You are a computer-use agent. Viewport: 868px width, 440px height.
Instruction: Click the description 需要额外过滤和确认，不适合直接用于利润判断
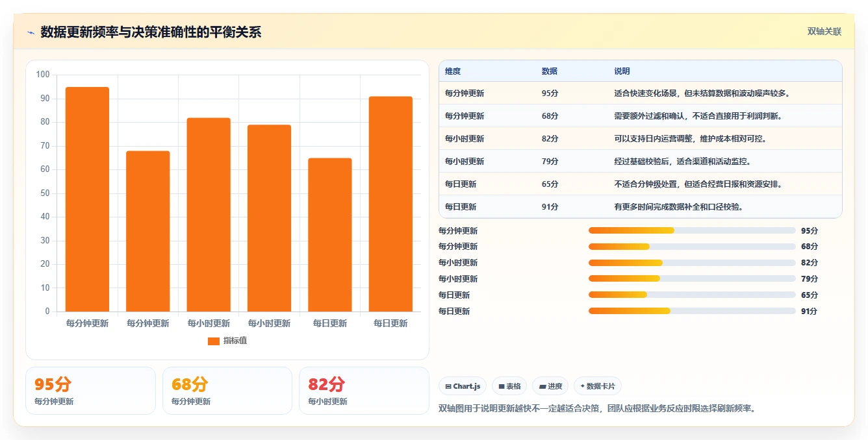click(698, 116)
